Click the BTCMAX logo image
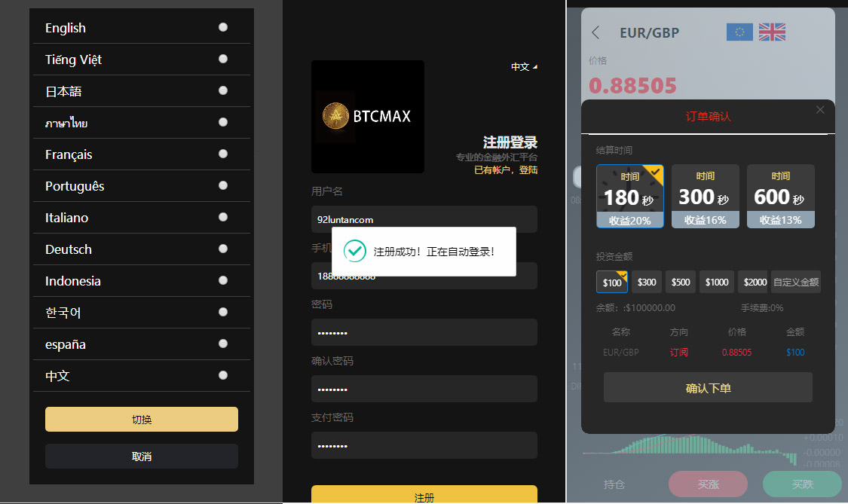This screenshot has height=504, width=848. [368, 116]
